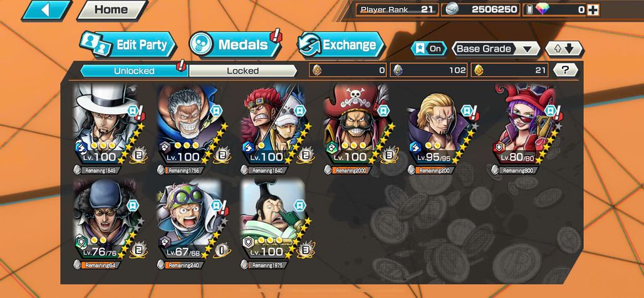Switch to the Locked tab
Screen dimensions: 644x298
242,71
